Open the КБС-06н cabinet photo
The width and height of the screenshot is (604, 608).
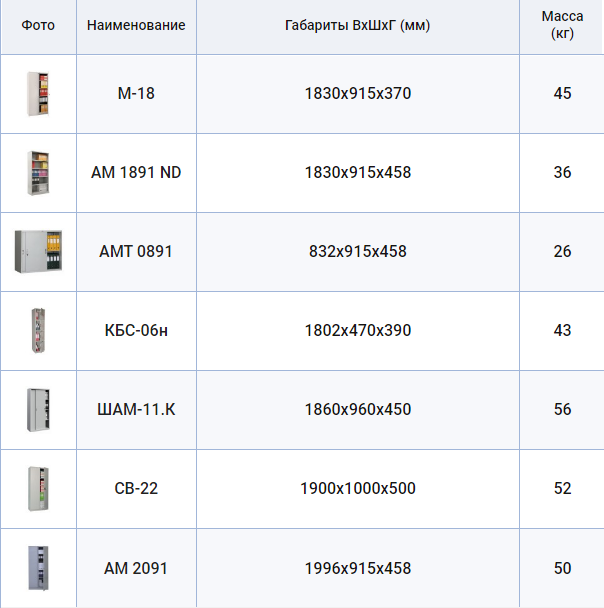point(37,330)
